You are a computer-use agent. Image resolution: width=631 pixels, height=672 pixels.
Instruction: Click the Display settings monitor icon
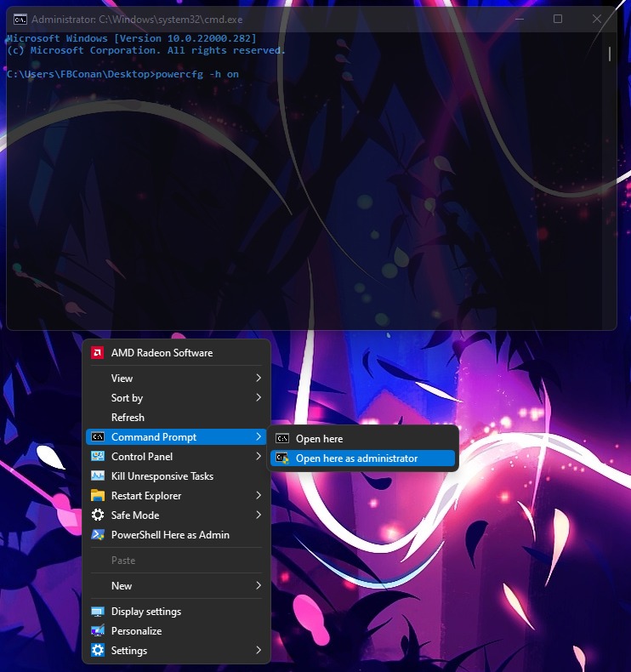click(98, 612)
